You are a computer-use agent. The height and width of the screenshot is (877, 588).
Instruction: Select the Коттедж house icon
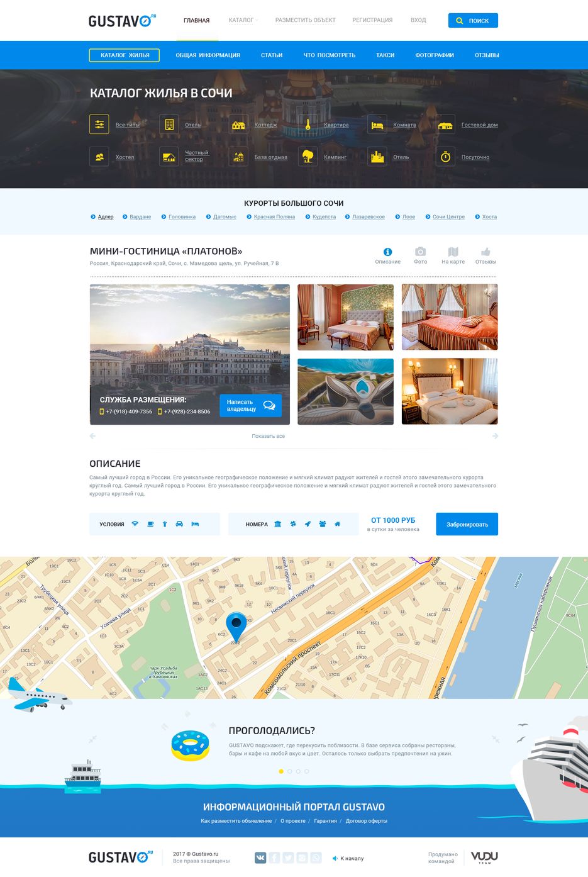coord(238,125)
